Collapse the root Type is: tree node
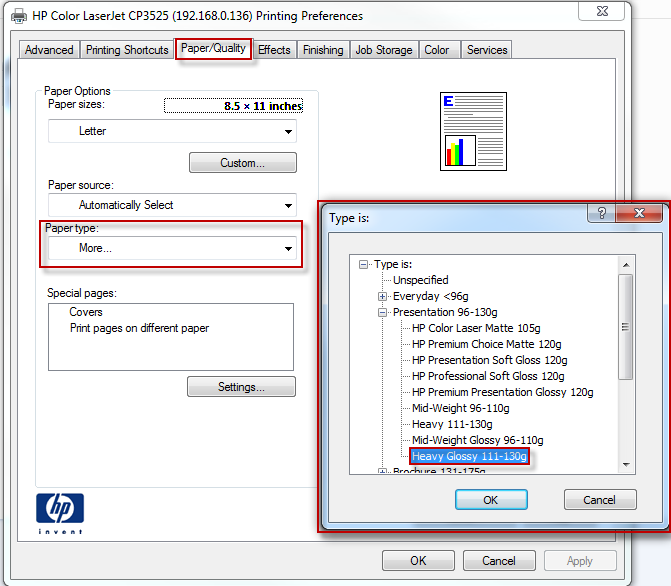Viewport: 671px width, 586px height. [x=363, y=265]
